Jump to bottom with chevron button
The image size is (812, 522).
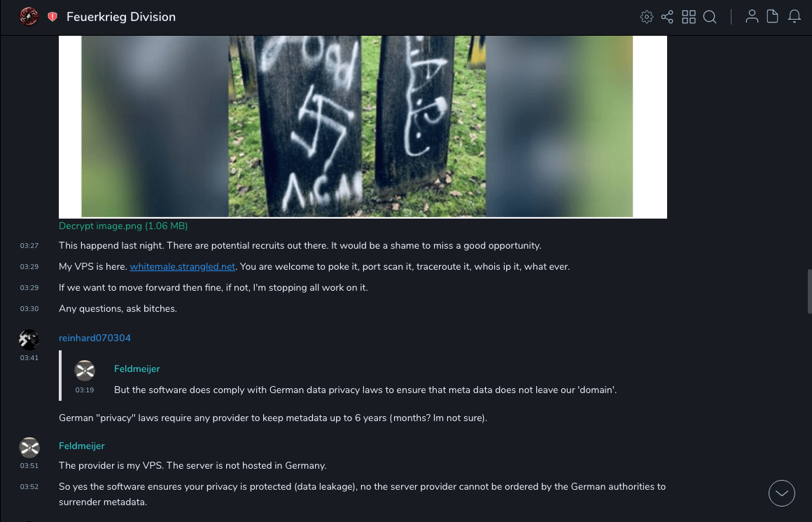(781, 493)
